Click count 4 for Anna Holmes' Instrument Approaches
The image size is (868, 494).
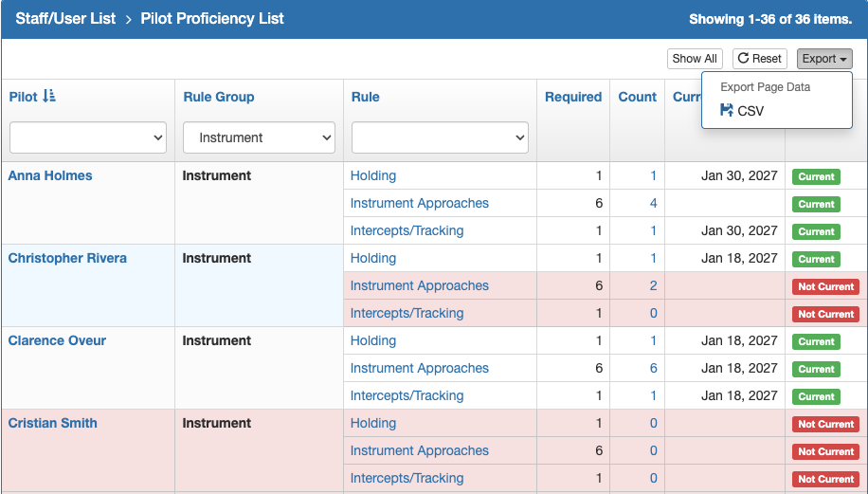pos(653,203)
